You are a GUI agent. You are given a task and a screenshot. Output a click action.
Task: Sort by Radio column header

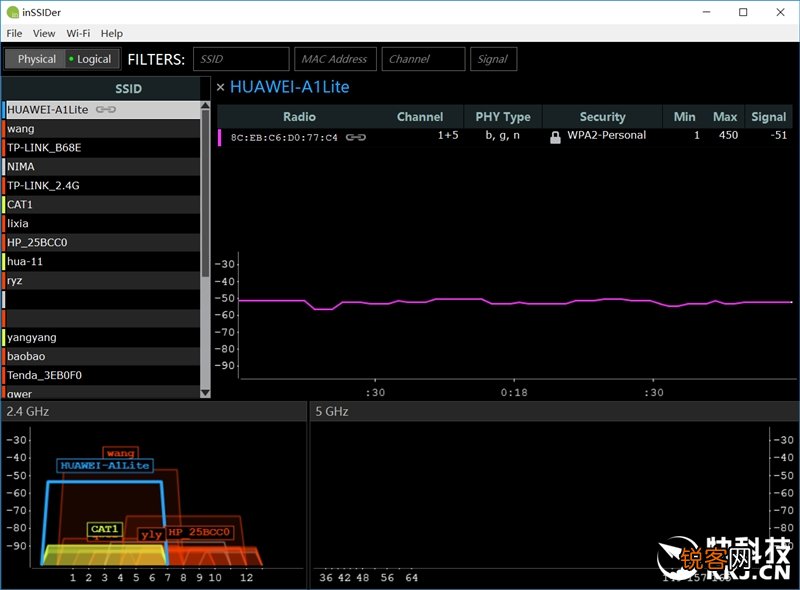click(299, 117)
